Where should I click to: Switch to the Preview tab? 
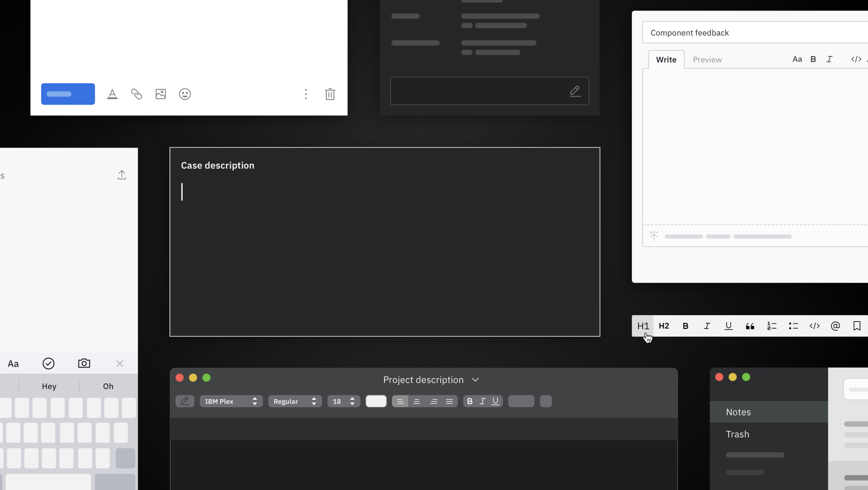pos(707,60)
